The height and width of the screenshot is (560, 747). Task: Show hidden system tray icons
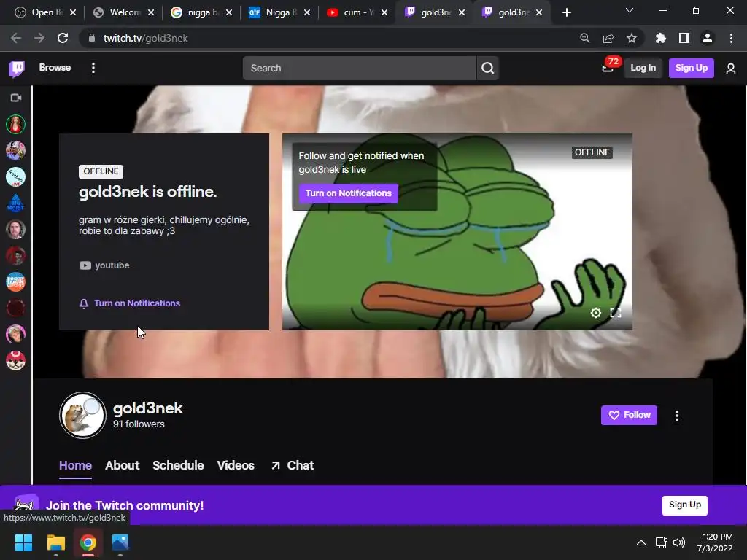[x=641, y=542]
